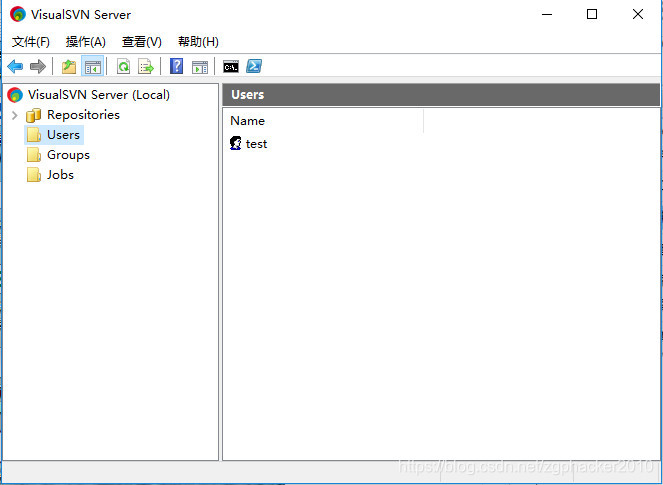
Task: Toggle the Show/Hide Console Tree icon
Action: [93, 66]
